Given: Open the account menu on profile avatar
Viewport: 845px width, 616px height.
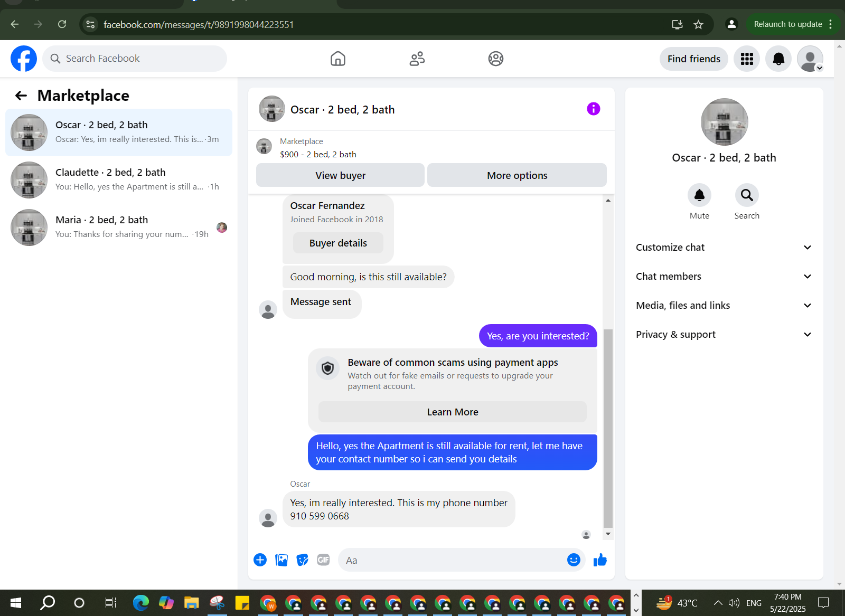Looking at the screenshot, I should pos(810,59).
